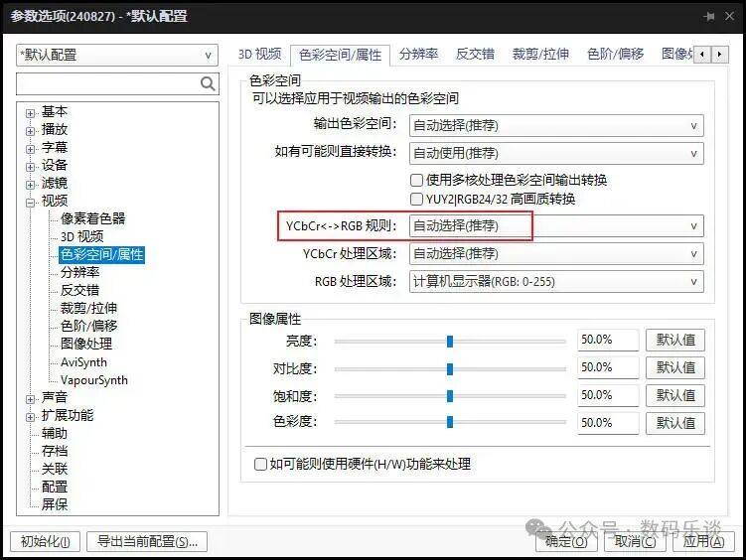Tick 如可能则使用硬件(H/W)功能来处理 checkbox
The width and height of the screenshot is (746, 560).
[260, 464]
